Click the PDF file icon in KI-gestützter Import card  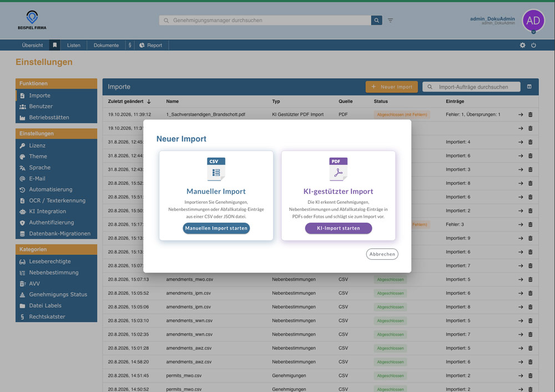pyautogui.click(x=338, y=169)
